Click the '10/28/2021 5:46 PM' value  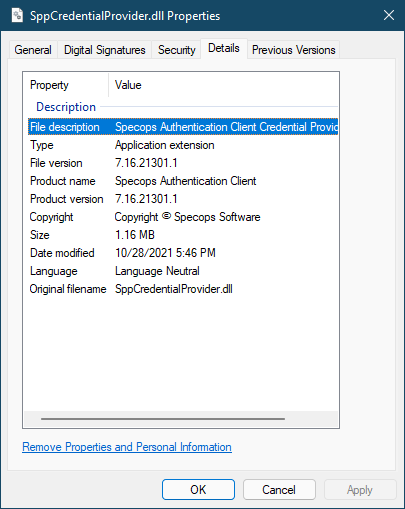[165, 253]
